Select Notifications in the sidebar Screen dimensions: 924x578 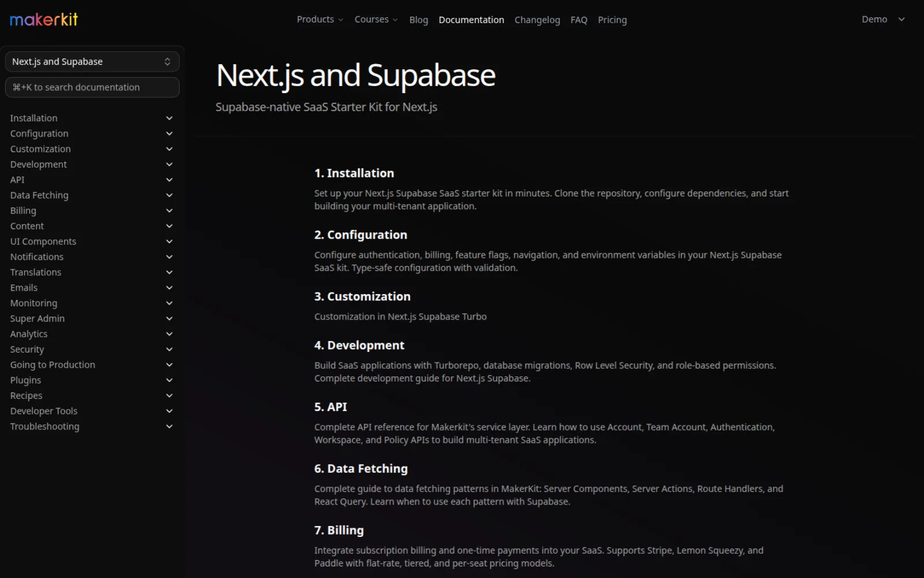37,257
